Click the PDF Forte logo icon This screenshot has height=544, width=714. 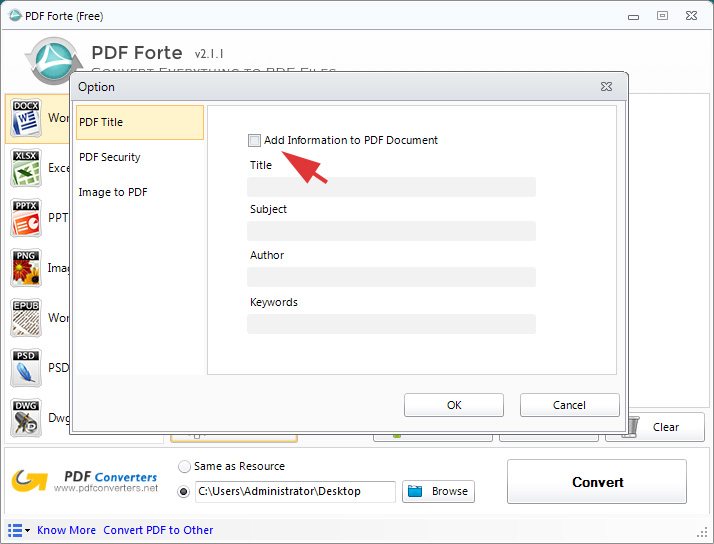pyautogui.click(x=53, y=61)
